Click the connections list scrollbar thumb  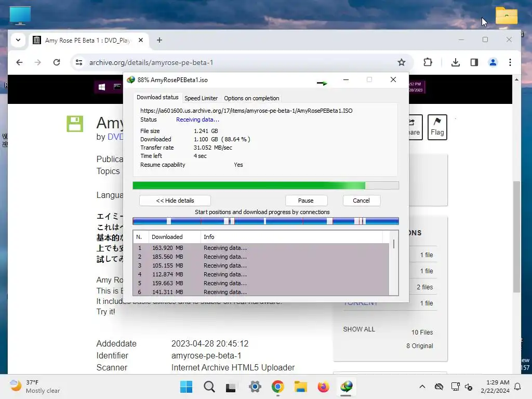click(x=394, y=244)
